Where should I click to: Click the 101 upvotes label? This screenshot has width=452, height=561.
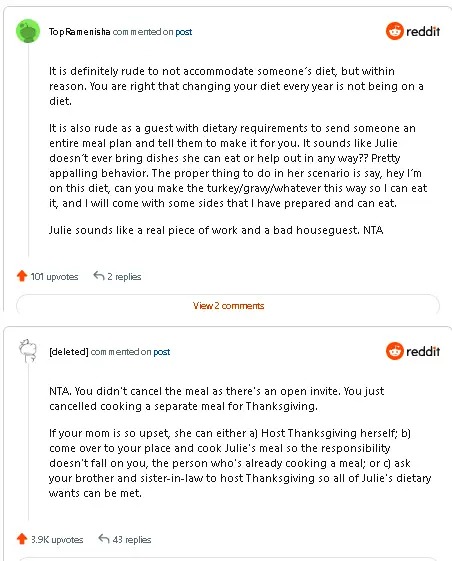(54, 277)
